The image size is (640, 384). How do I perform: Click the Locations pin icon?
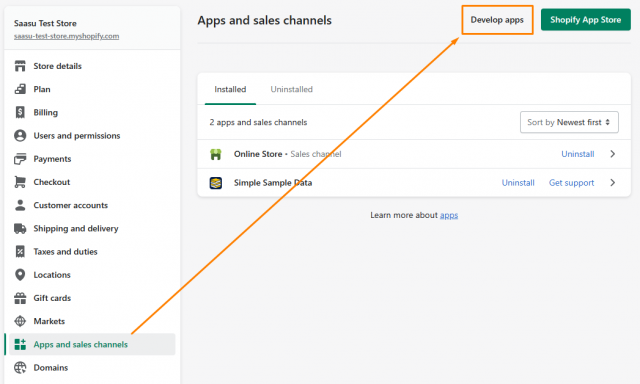pos(20,275)
